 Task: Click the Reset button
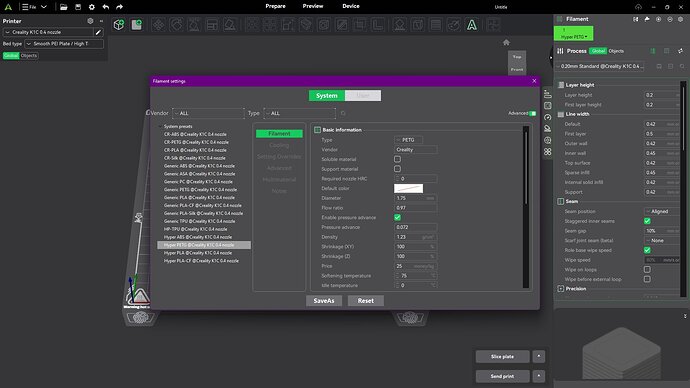pos(366,301)
